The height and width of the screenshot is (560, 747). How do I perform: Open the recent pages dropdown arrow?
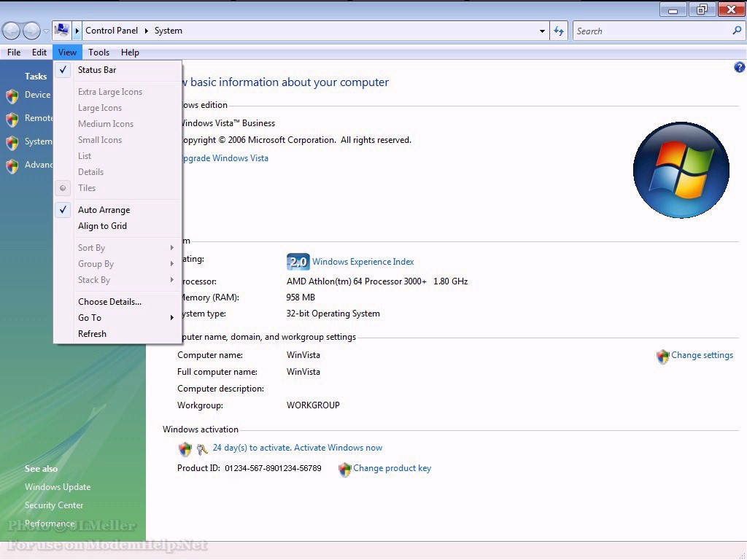tap(46, 31)
